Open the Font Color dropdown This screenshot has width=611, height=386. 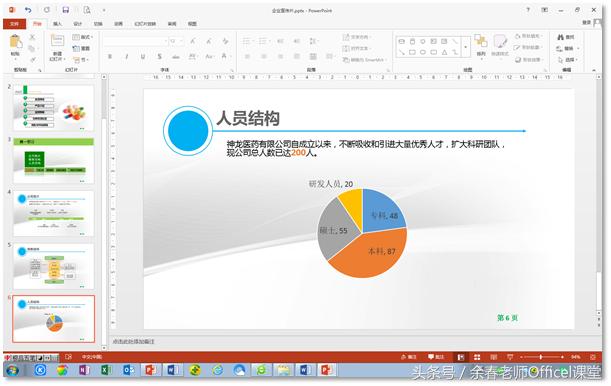[225, 57]
